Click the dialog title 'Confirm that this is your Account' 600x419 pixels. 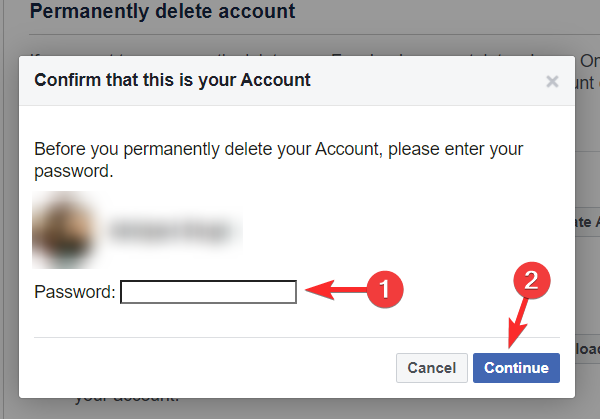[172, 78]
